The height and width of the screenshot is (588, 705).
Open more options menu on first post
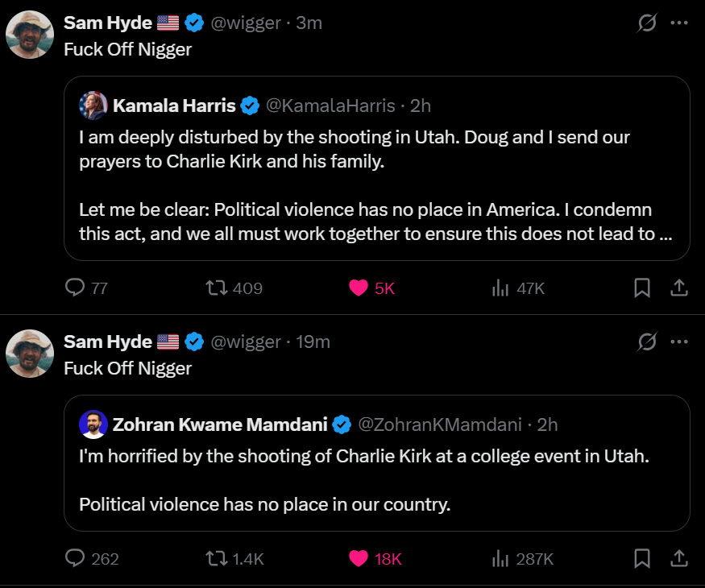click(x=679, y=23)
